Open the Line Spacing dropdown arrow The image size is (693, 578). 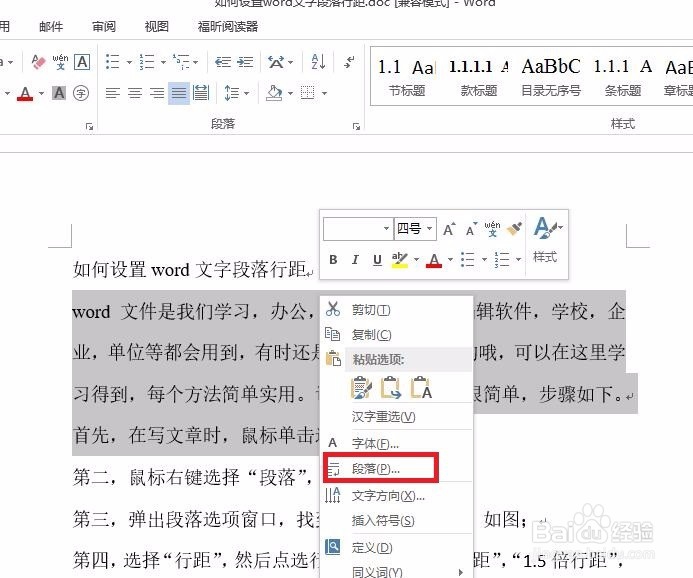pyautogui.click(x=247, y=93)
